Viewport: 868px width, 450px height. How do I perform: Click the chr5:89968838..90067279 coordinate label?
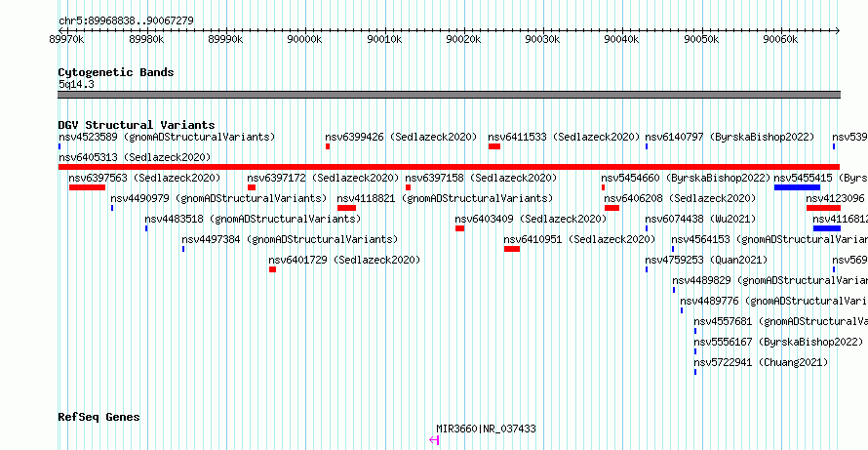[126, 21]
